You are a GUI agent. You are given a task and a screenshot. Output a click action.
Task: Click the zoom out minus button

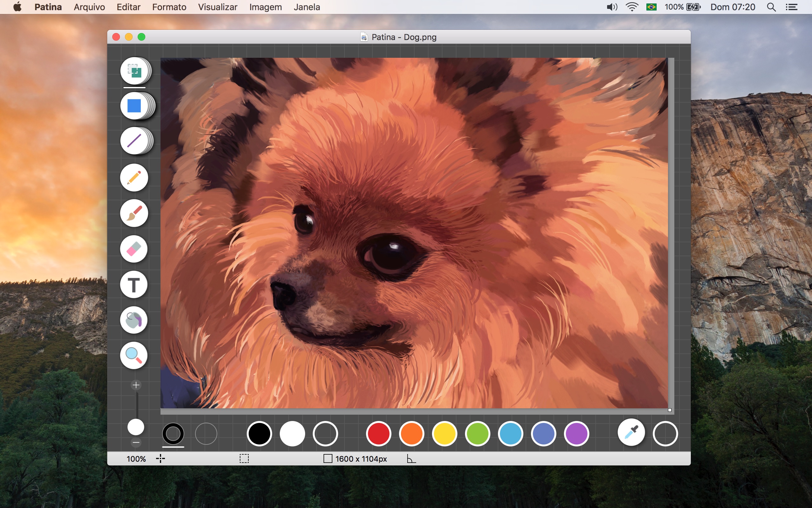136,442
